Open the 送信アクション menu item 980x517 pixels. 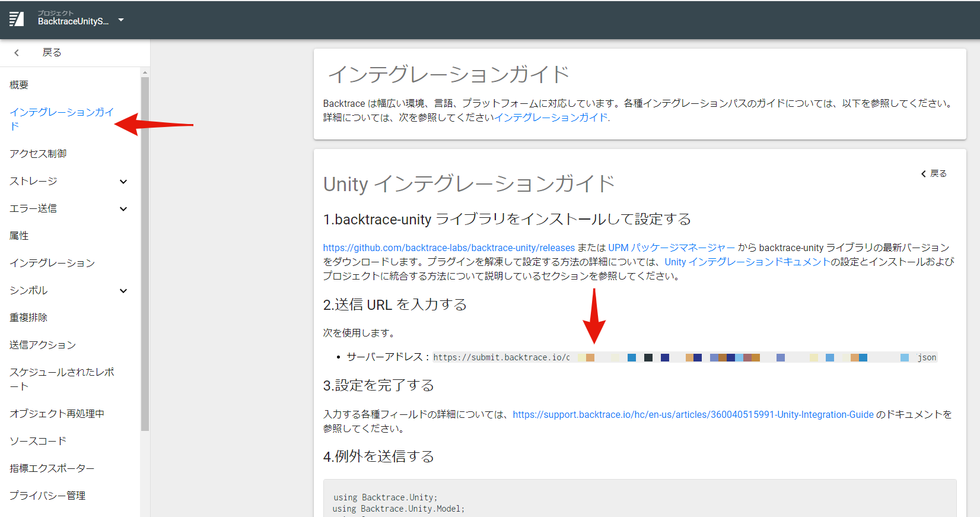click(x=43, y=345)
